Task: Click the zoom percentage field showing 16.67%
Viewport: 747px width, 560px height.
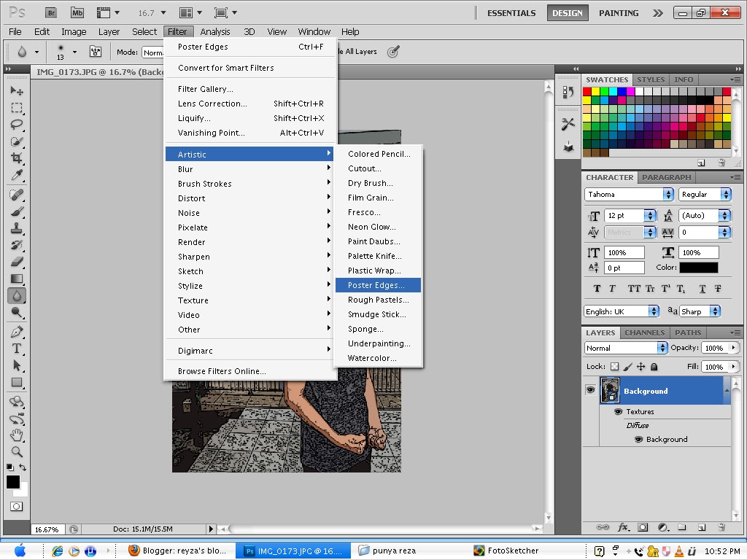Action: point(47,529)
